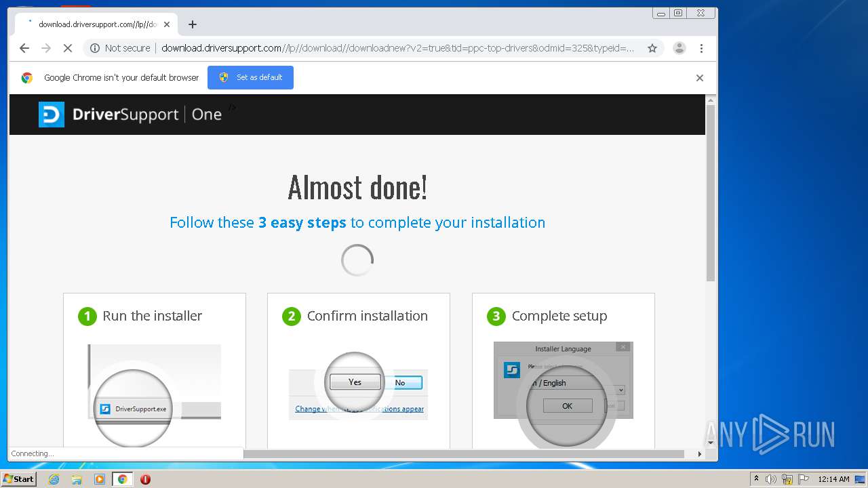Click the 'Almost done!' heading

click(x=357, y=187)
